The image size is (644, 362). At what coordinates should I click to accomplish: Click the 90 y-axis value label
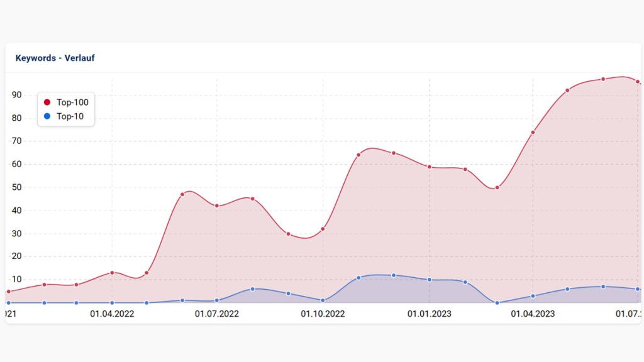[x=16, y=95]
